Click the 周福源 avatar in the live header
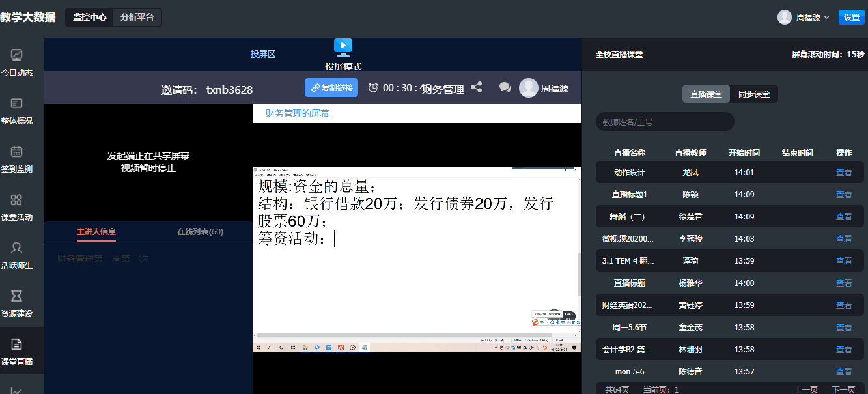 (x=528, y=88)
